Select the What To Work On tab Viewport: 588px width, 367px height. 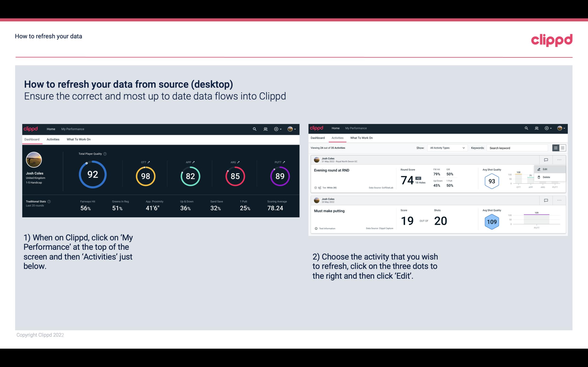(x=78, y=139)
